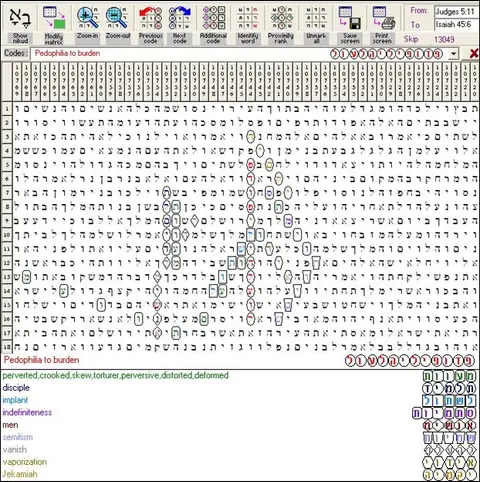Select the 'men' code entry

10,425
